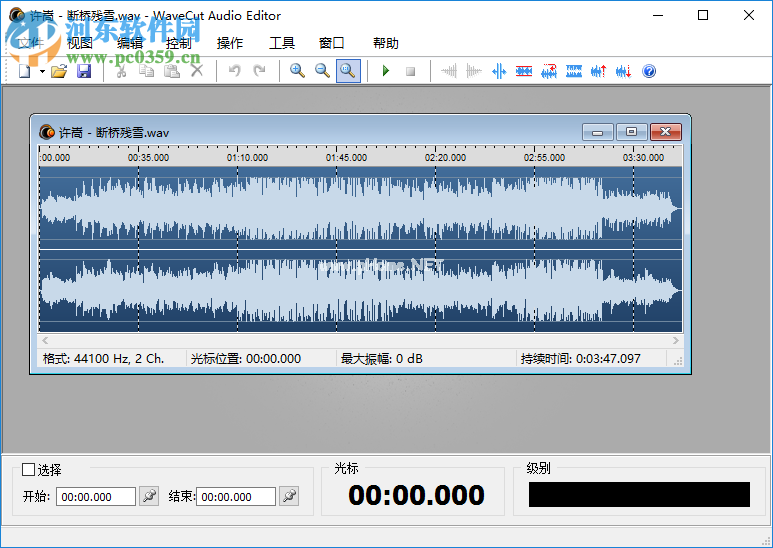Viewport: 773px width, 548px height.
Task: Click the waveform scrollbar left arrow
Action: coord(45,341)
